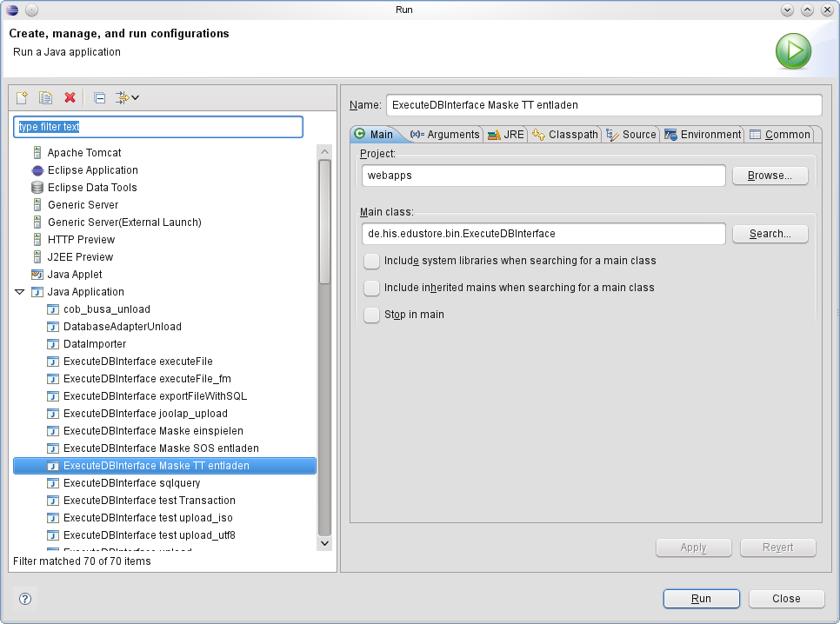The height and width of the screenshot is (624, 840).
Task: Click the Apache Tomcat server icon
Action: click(x=37, y=153)
